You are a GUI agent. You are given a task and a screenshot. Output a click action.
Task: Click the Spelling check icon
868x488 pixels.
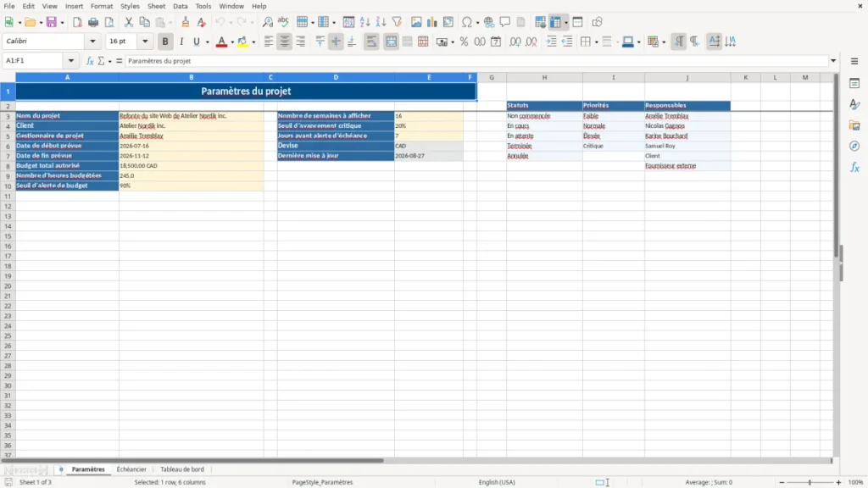click(x=283, y=22)
